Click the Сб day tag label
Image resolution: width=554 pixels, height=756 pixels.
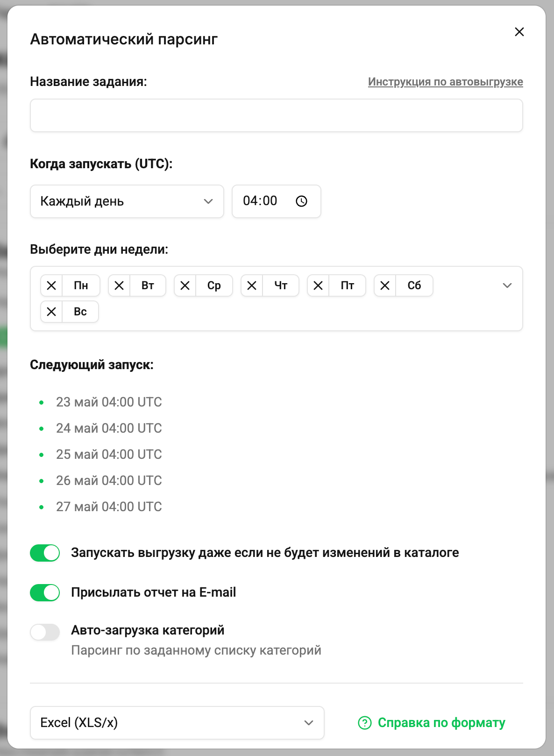point(414,285)
